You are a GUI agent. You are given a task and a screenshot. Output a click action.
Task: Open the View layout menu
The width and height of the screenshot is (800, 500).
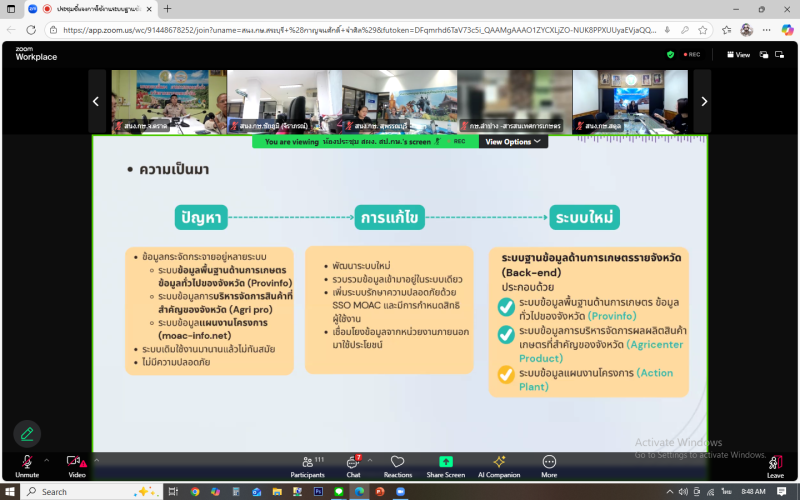(738, 54)
